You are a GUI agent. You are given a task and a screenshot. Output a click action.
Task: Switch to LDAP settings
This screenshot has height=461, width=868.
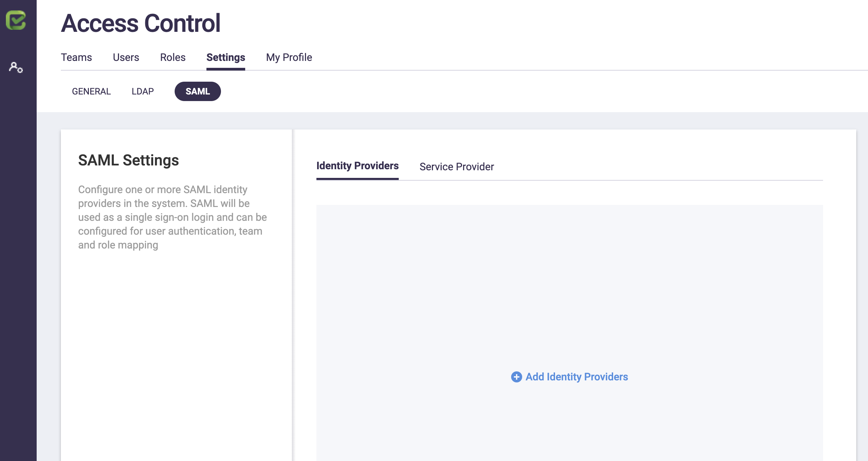click(x=142, y=91)
